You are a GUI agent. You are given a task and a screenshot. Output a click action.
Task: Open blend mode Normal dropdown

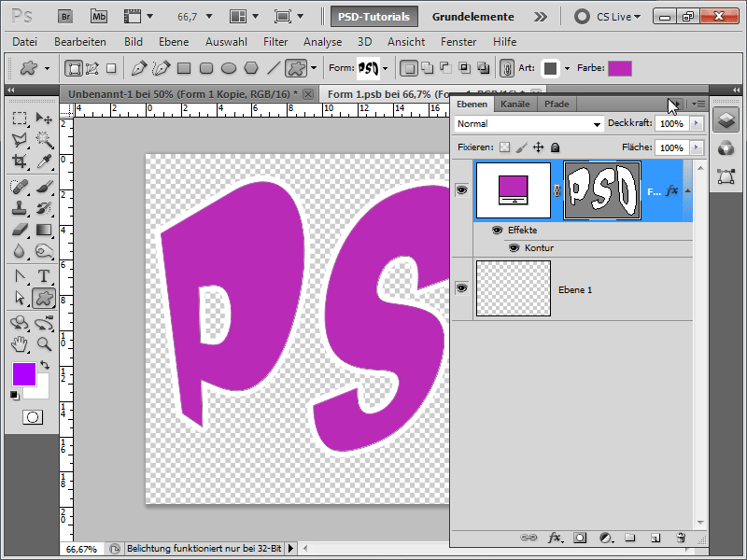point(529,124)
